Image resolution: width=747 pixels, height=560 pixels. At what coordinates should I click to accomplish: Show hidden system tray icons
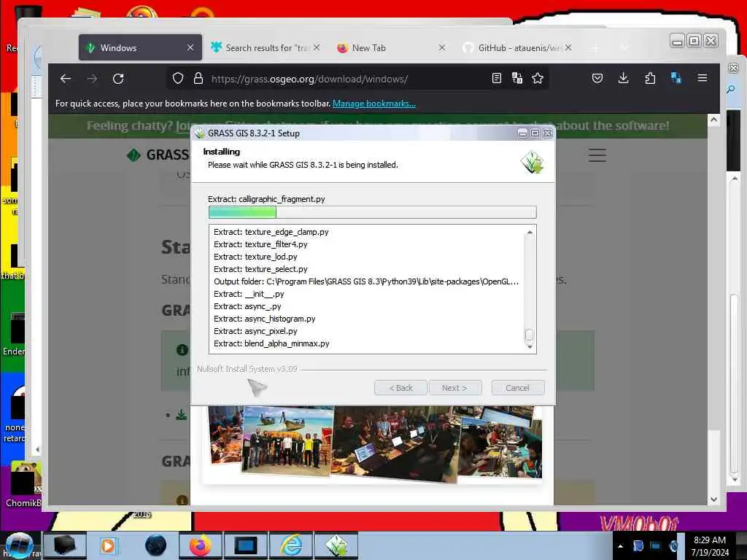click(x=620, y=545)
